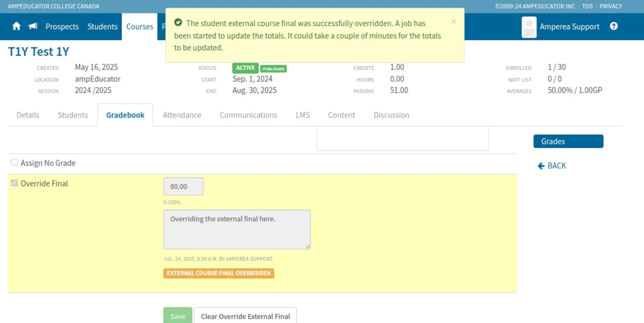Click the empty text box above Assign No Grade

click(403, 138)
